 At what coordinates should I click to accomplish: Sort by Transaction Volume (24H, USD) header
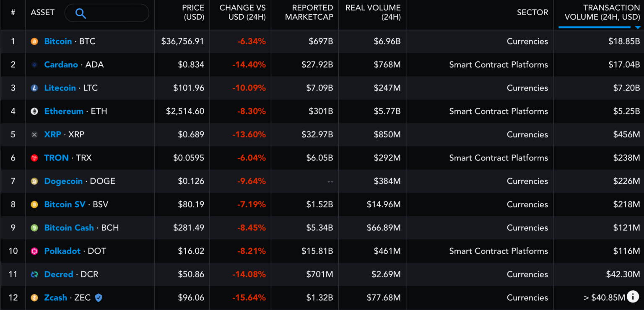pyautogui.click(x=602, y=13)
